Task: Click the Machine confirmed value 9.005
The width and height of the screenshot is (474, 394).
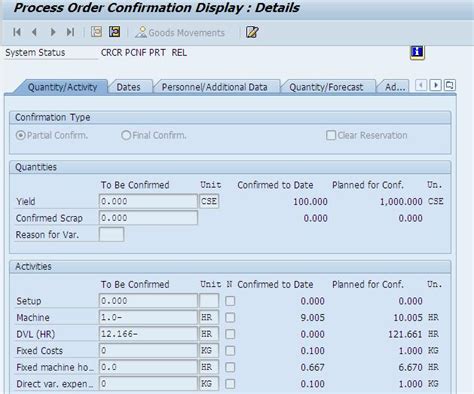Action: [312, 317]
